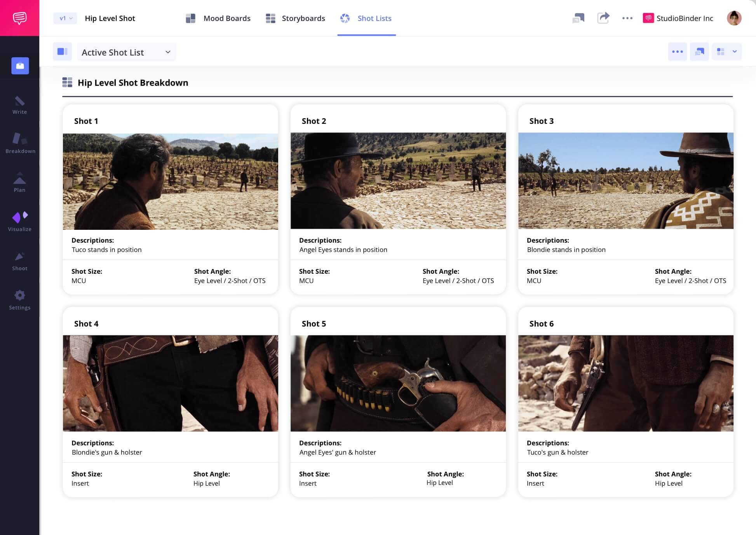Toggle the comments panel button in toolbar
The image size is (756, 535).
699,52
